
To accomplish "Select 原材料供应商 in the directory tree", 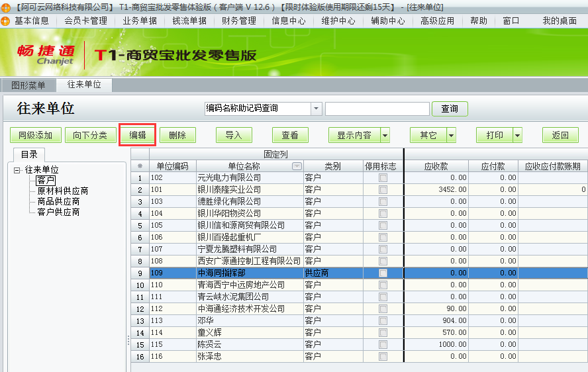I will [x=63, y=191].
